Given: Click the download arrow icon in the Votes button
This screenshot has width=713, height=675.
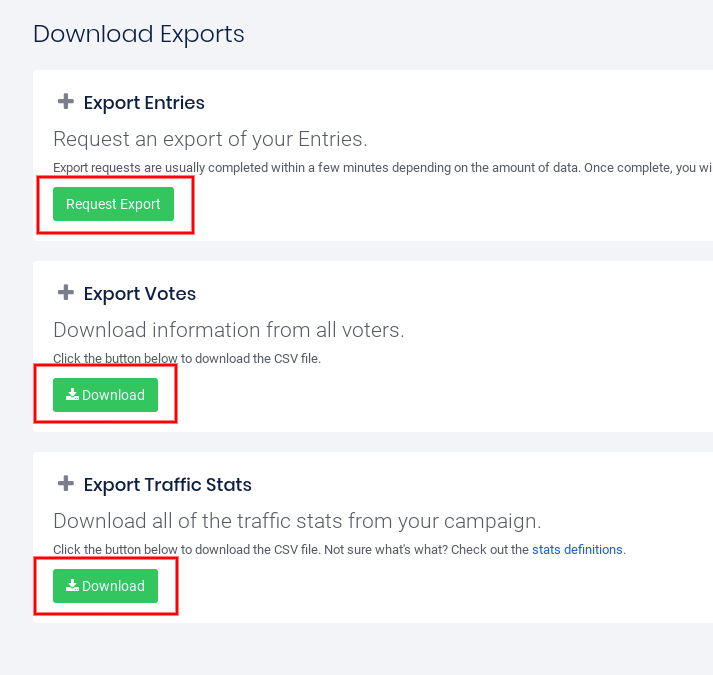Looking at the screenshot, I should (x=72, y=395).
